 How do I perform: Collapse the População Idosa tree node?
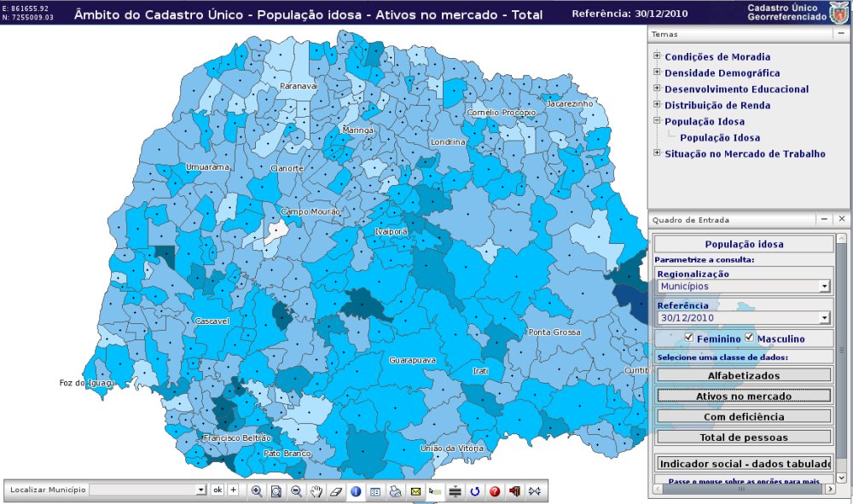click(657, 121)
